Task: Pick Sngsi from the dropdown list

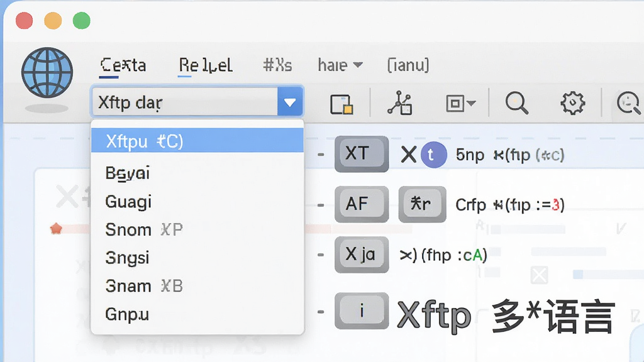Action: pos(127,258)
